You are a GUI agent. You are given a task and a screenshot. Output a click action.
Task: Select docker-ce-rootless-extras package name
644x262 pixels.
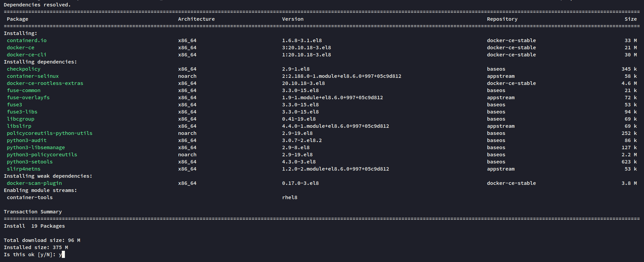(x=45, y=83)
